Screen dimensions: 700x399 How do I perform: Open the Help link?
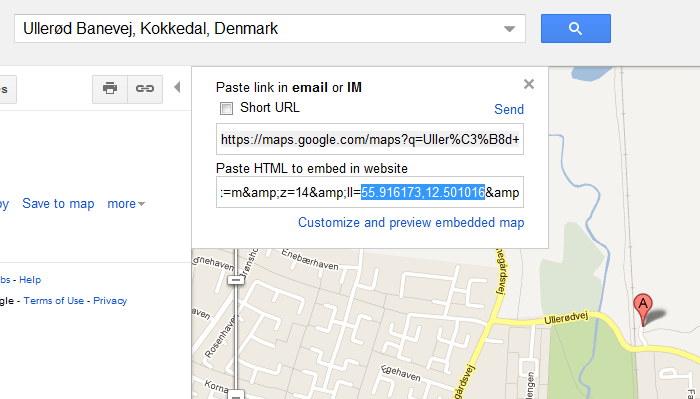(30, 280)
